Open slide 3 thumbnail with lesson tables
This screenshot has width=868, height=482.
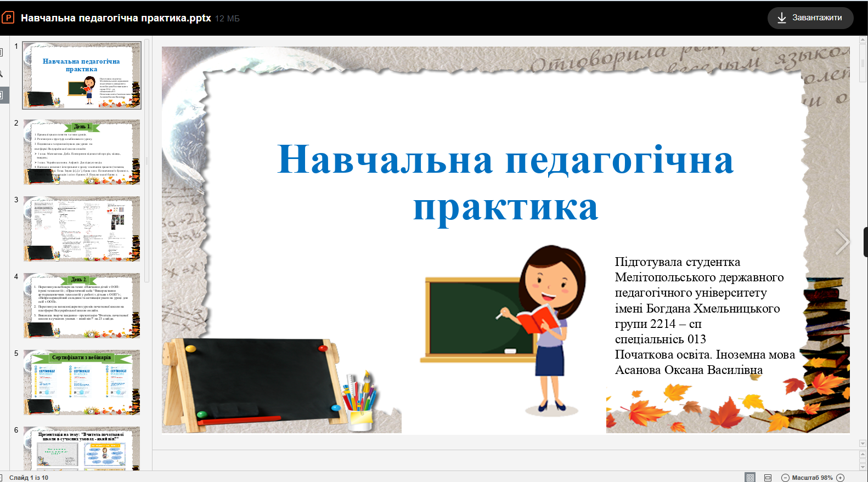click(x=82, y=229)
